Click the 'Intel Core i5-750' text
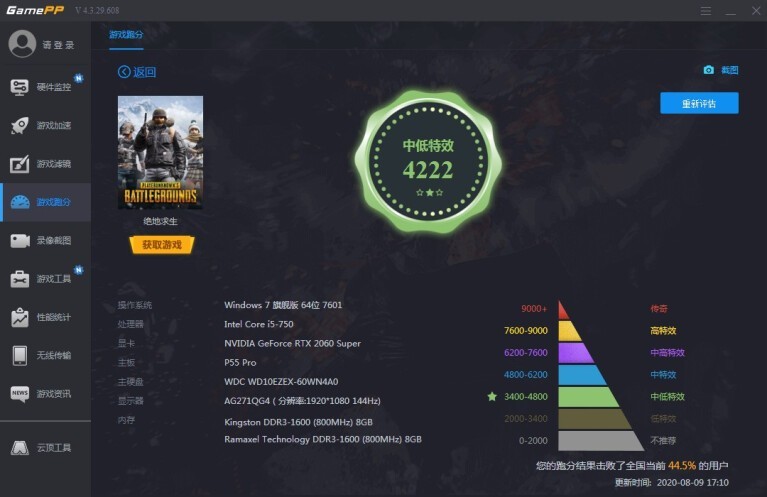This screenshot has width=767, height=497. tap(259, 324)
